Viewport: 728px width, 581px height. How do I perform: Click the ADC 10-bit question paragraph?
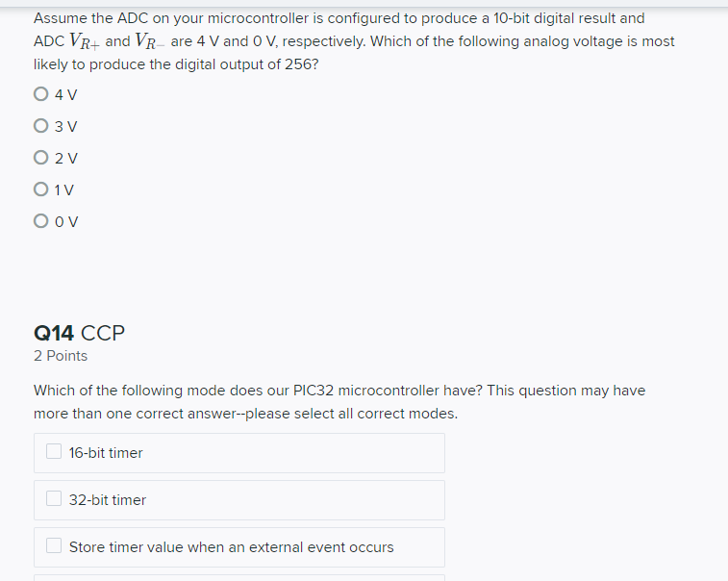click(354, 41)
